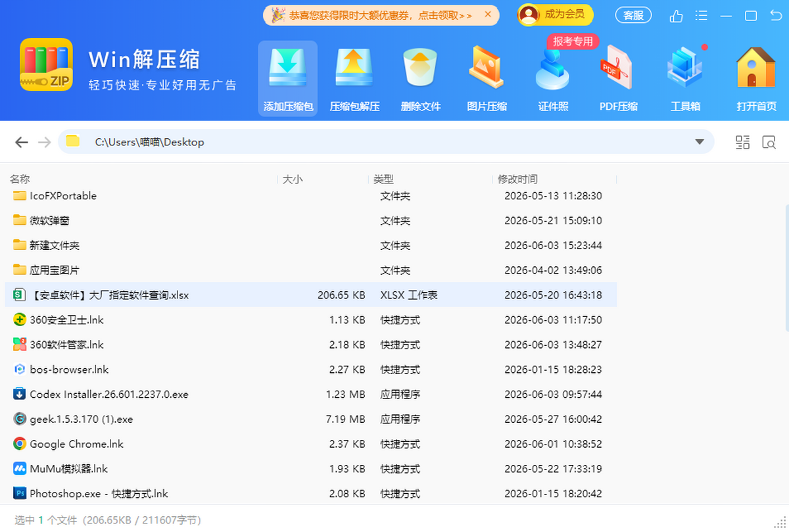This screenshot has width=789, height=532.
Task: Expand the address bar path dropdown
Action: click(x=700, y=142)
